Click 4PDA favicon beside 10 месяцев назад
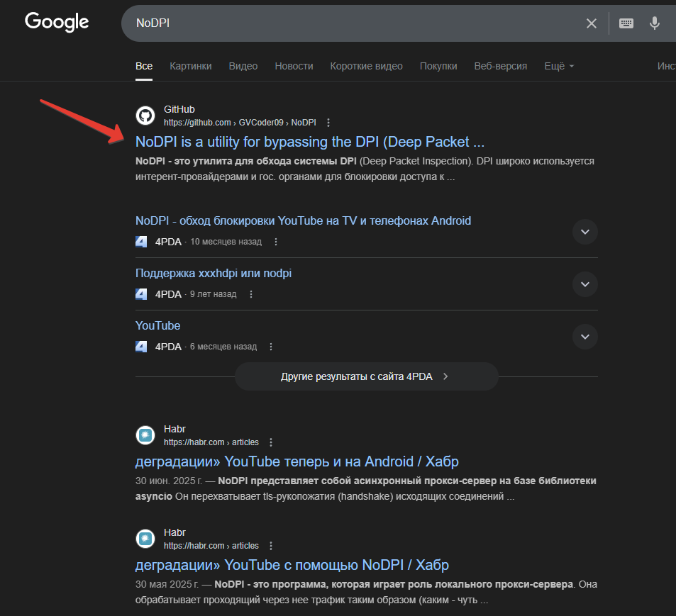The image size is (676, 616). pyautogui.click(x=141, y=242)
